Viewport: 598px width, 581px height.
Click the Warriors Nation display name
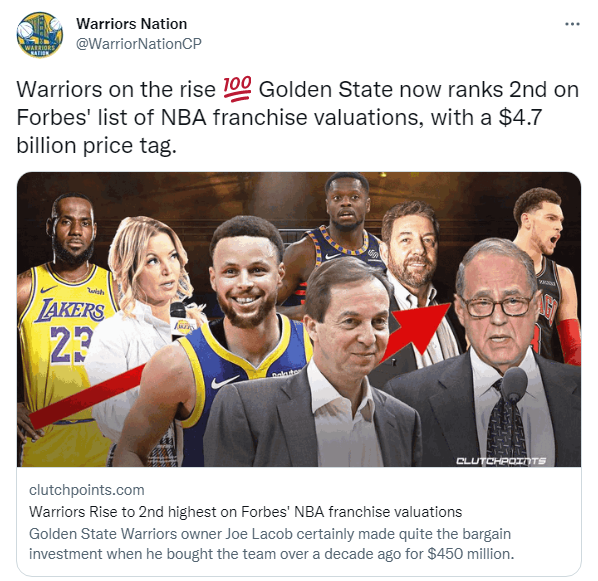point(132,24)
